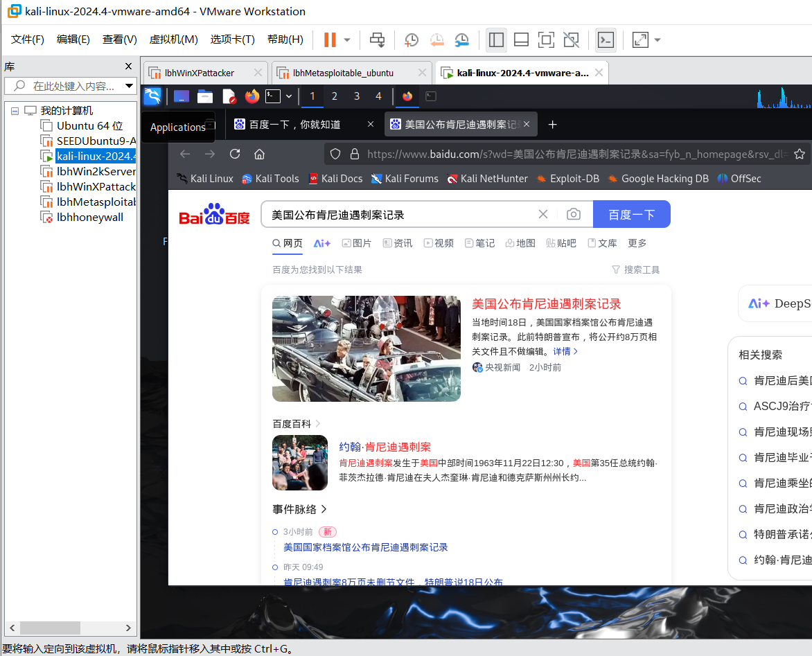Bookmark this page with star icon

[800, 154]
